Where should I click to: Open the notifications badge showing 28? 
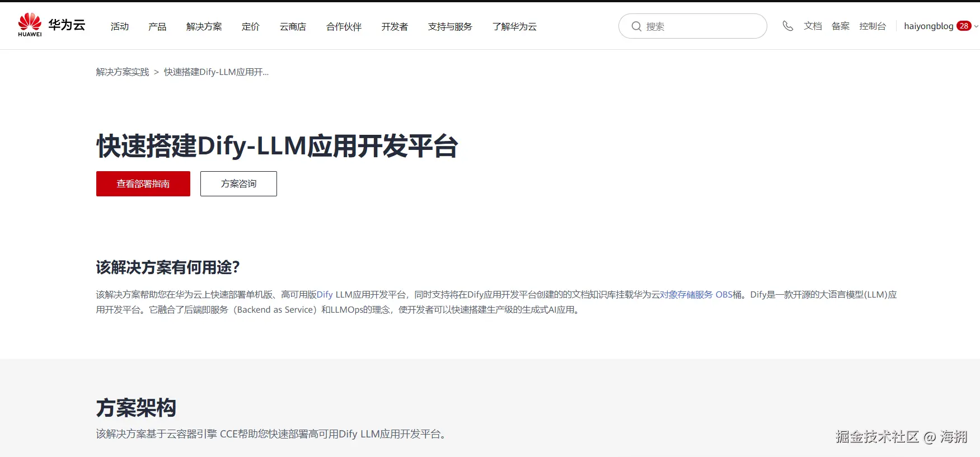964,26
